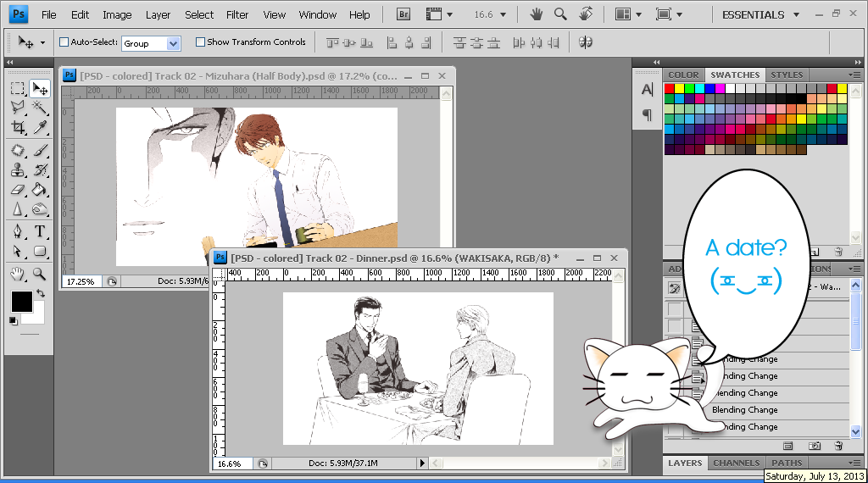
Task: Select the Paint Bucket tool
Action: [x=40, y=190]
